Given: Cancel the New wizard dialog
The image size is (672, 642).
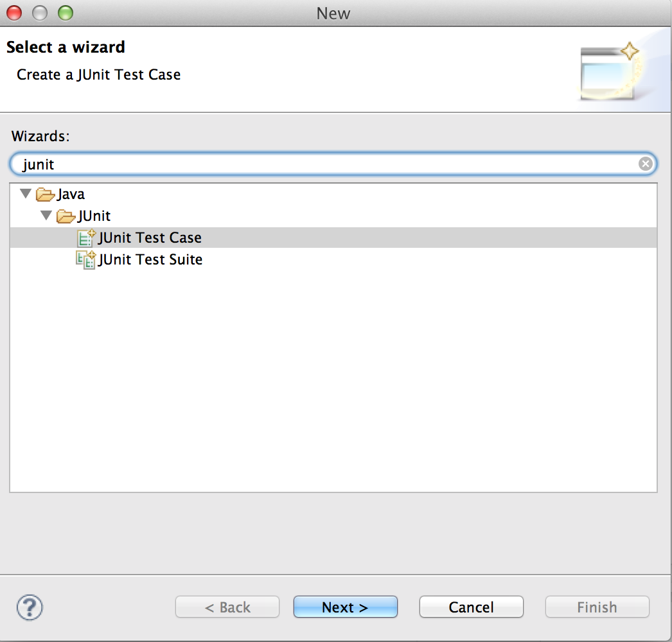Looking at the screenshot, I should tap(472, 607).
